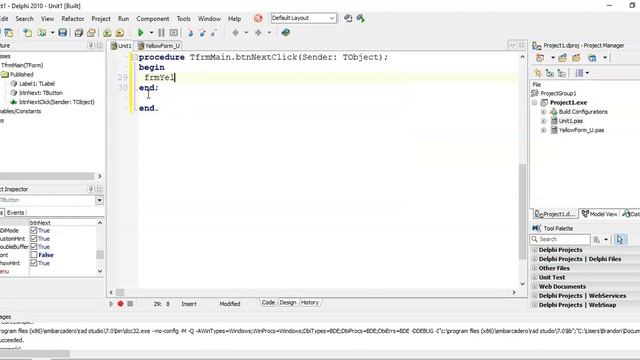Toggle the Font False checkbox
This screenshot has width=640, height=360.
click(x=34, y=255)
